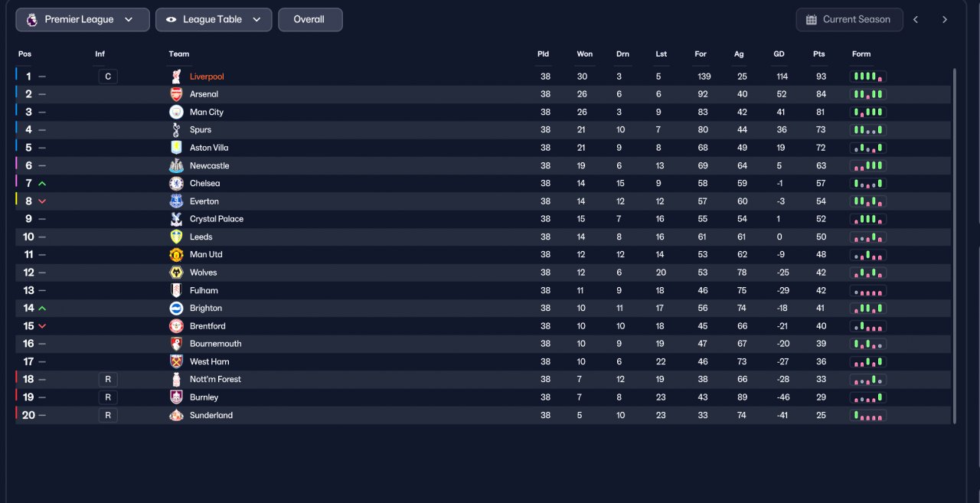Image resolution: width=980 pixels, height=503 pixels.
Task: Click the 'R' relegation badge for Burnley
Action: click(108, 397)
